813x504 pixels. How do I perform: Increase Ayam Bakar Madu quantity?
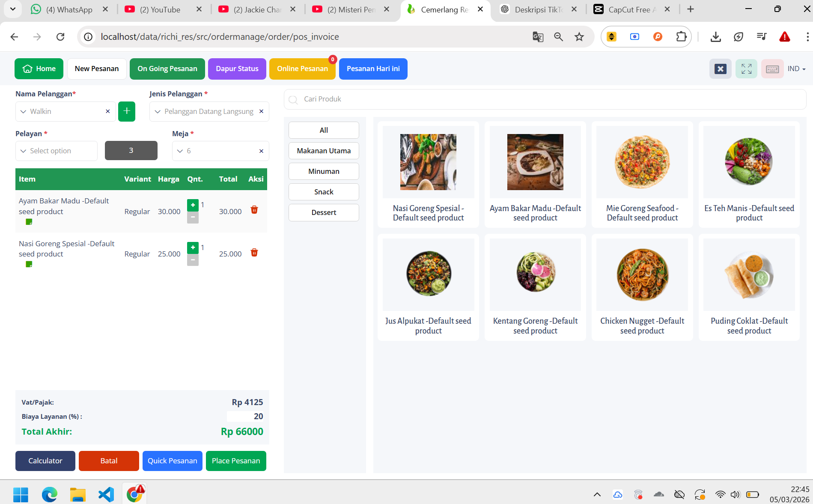point(193,205)
